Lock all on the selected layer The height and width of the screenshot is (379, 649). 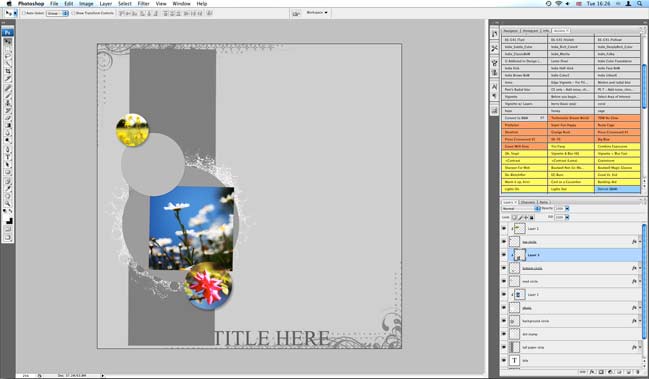click(532, 217)
